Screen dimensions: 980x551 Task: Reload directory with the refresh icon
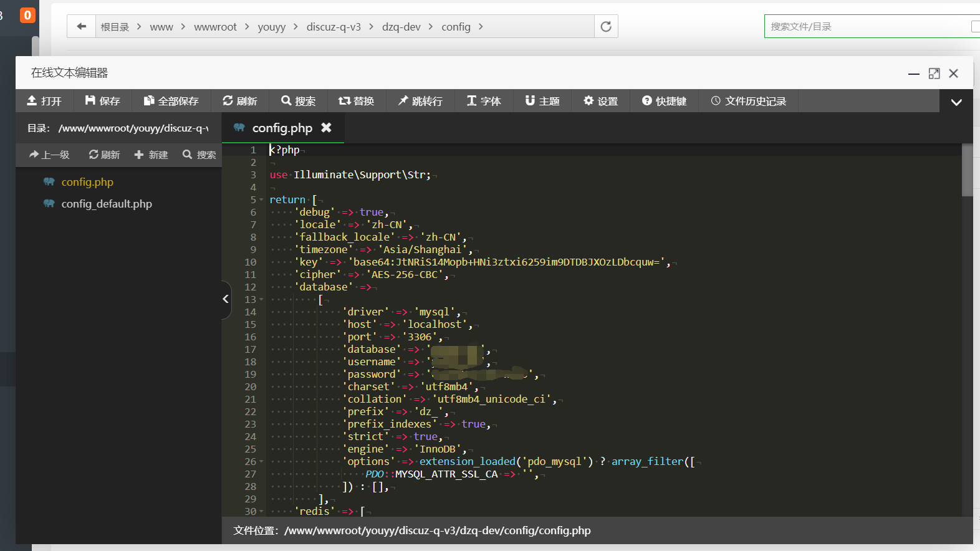[606, 26]
